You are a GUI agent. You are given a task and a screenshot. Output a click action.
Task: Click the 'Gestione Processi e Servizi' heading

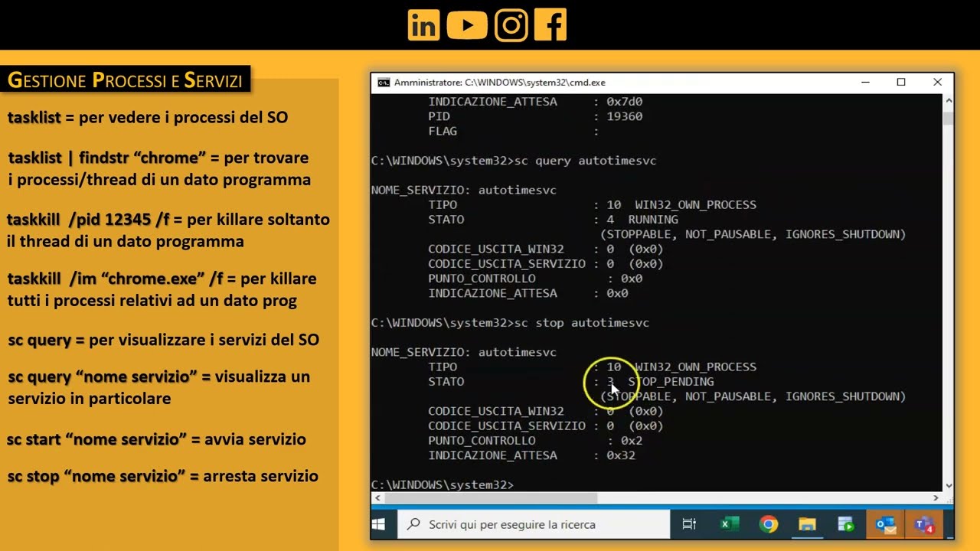pyautogui.click(x=125, y=80)
